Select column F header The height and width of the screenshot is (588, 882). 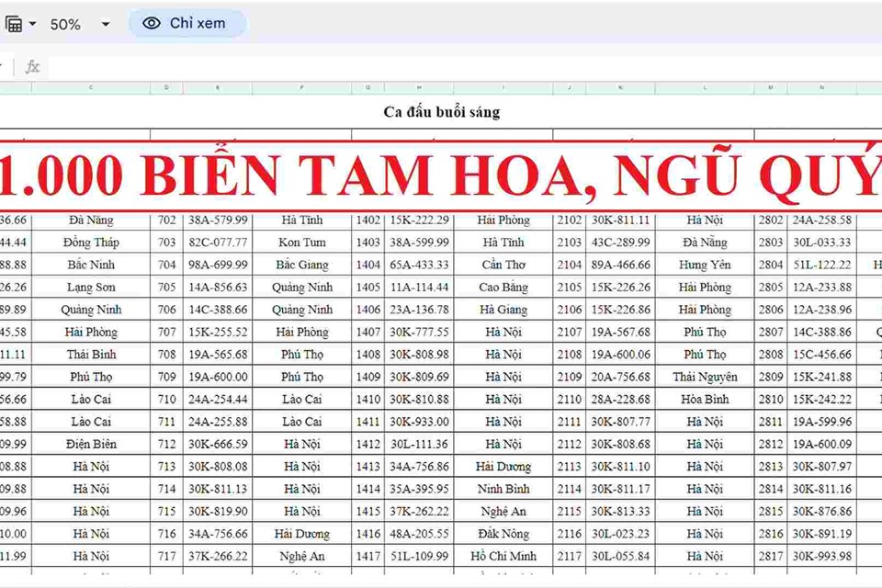301,88
